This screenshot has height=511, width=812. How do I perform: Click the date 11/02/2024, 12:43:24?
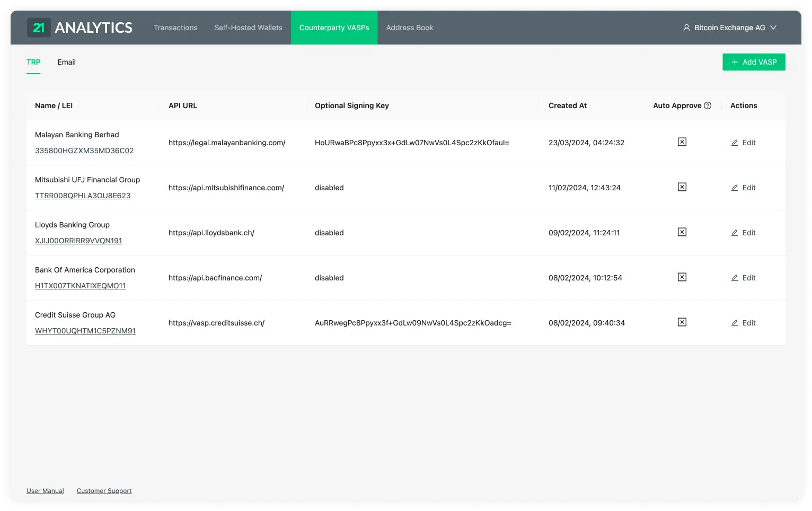click(x=585, y=188)
